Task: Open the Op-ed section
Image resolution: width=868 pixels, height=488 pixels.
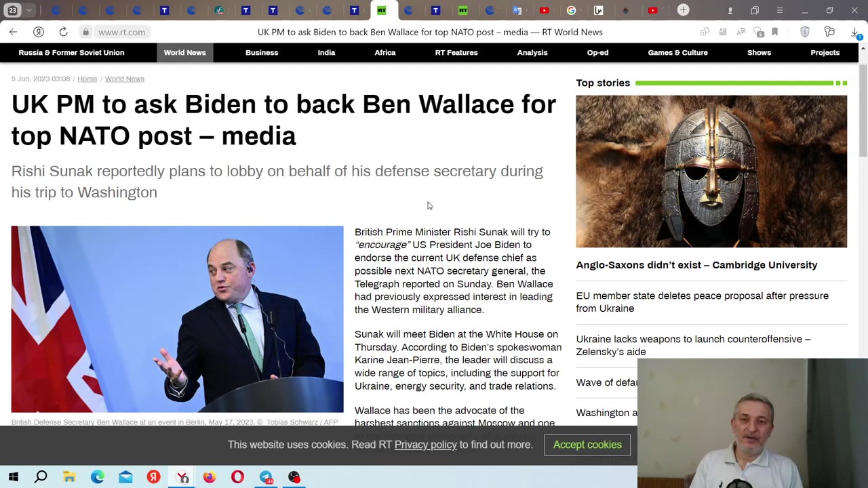Action: point(597,52)
